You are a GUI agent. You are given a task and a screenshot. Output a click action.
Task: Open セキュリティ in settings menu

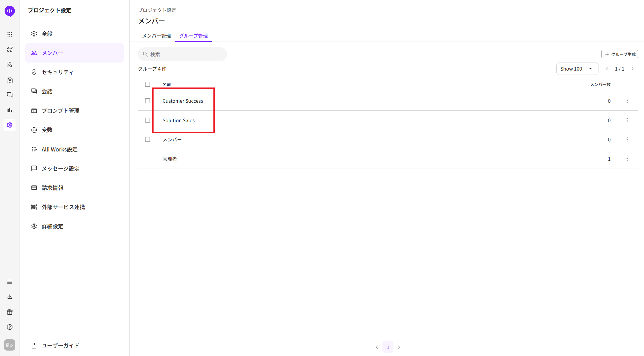point(57,72)
